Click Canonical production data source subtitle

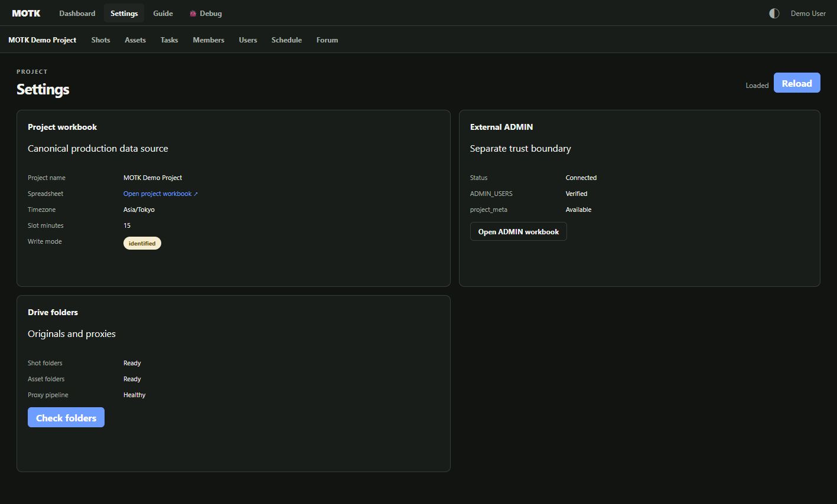(98, 149)
